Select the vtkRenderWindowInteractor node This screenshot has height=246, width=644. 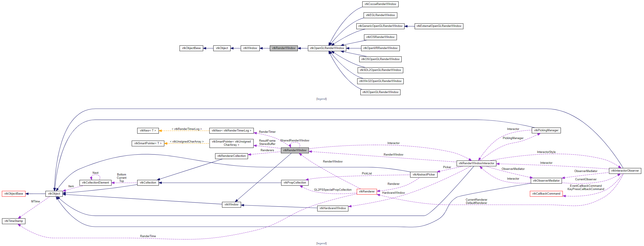pyautogui.click(x=476, y=163)
